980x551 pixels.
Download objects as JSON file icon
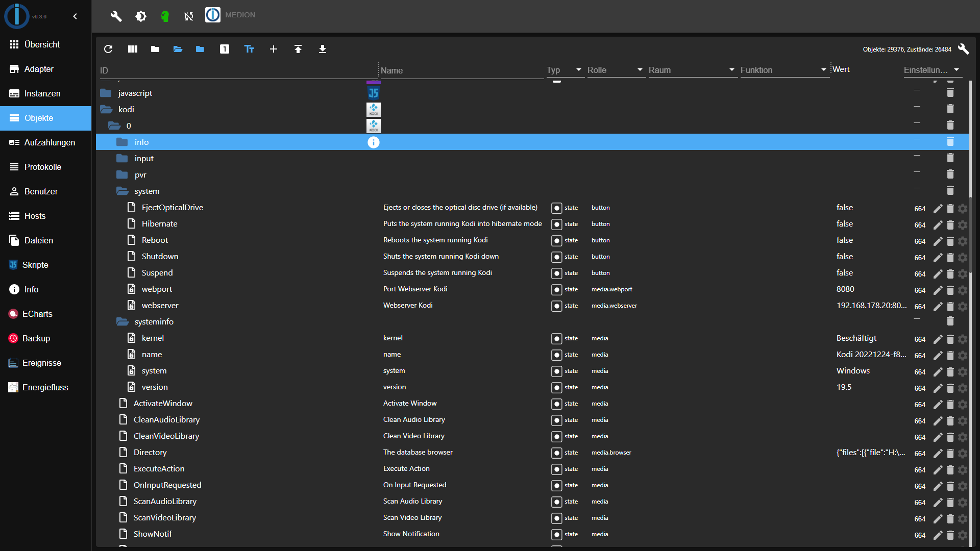pos(323,49)
